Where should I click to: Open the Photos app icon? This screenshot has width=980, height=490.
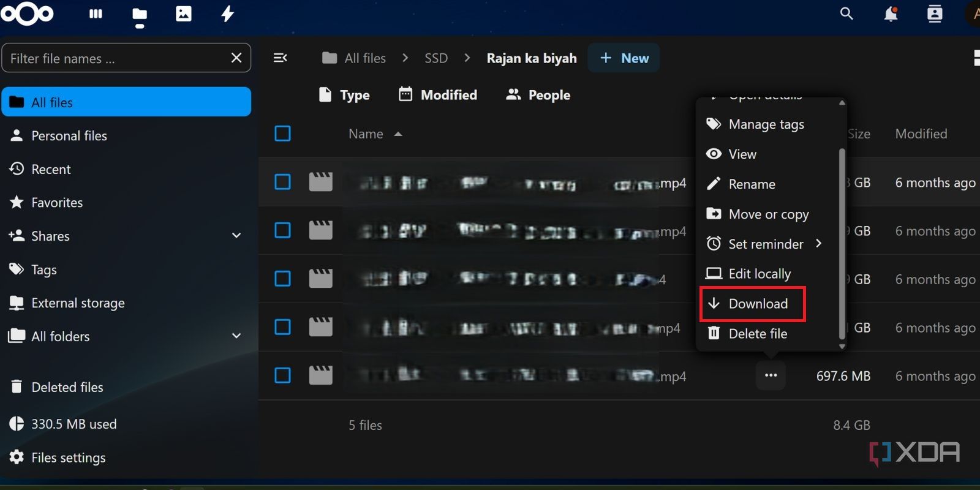point(184,13)
